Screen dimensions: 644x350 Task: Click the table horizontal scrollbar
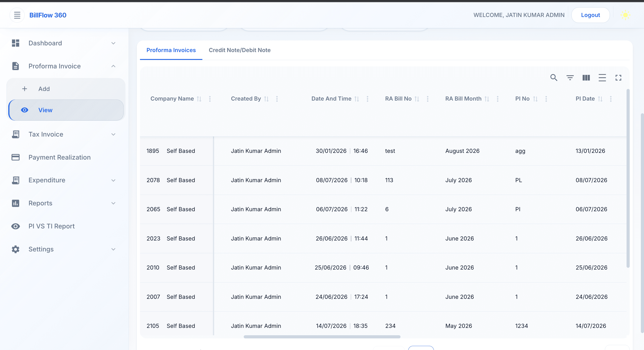322,337
